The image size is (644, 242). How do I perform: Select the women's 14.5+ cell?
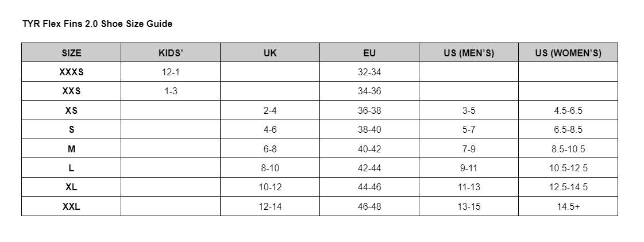click(x=568, y=206)
